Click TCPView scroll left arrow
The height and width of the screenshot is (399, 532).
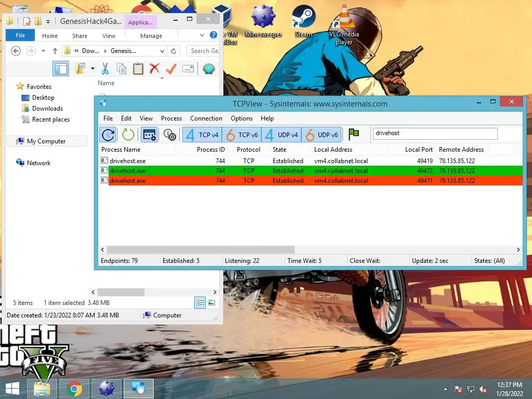102,250
